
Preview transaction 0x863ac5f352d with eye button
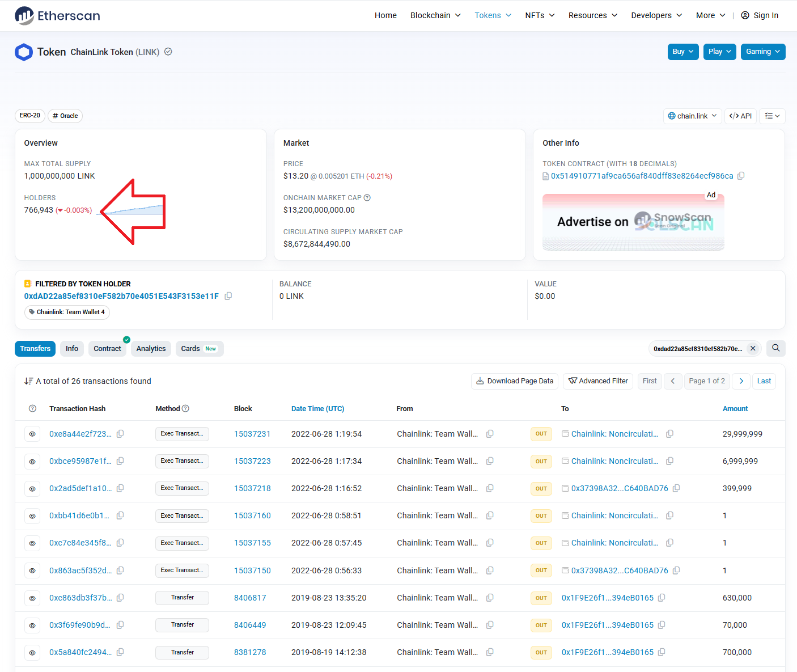[x=32, y=570]
